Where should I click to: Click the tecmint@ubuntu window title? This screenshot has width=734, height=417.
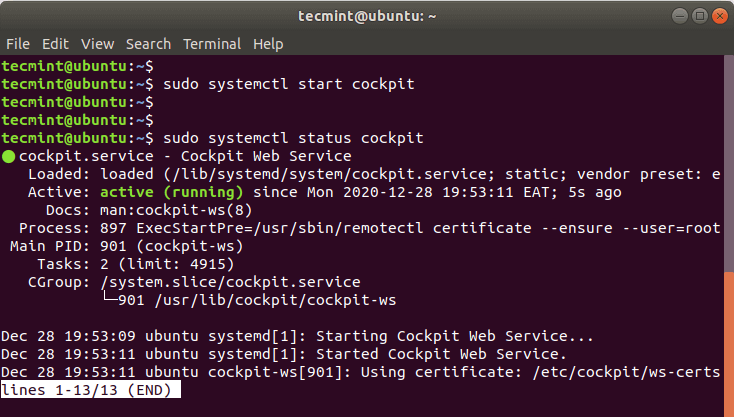coord(367,16)
